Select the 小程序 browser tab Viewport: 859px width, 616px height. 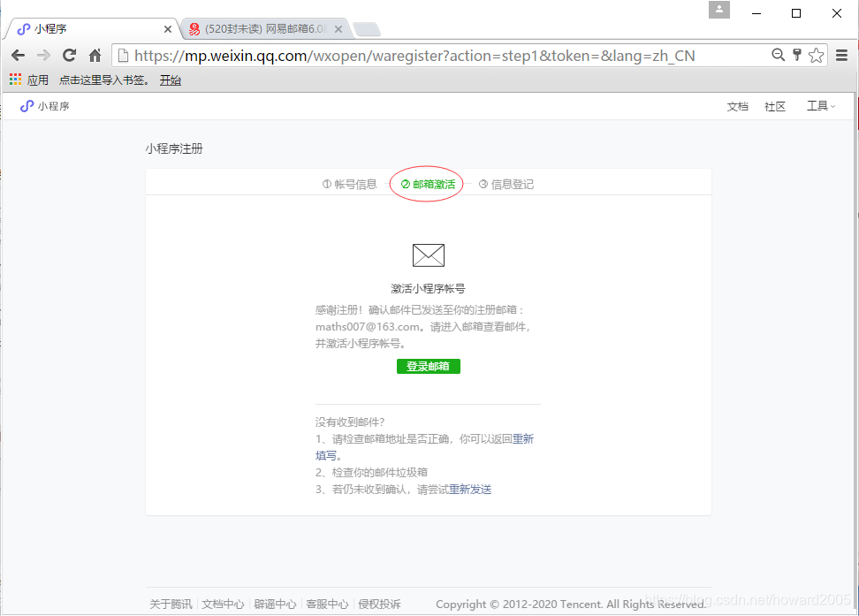click(x=88, y=27)
